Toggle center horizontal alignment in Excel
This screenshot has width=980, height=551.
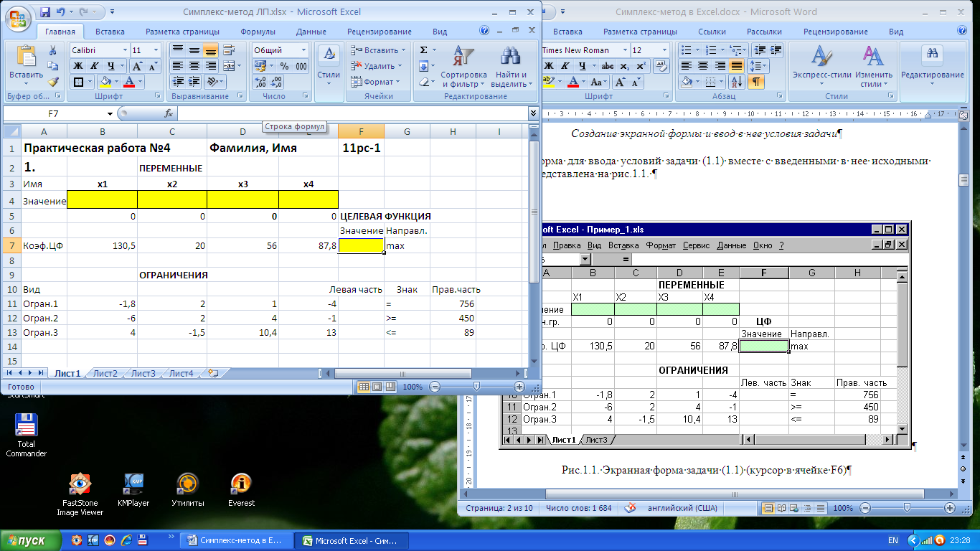coord(194,66)
